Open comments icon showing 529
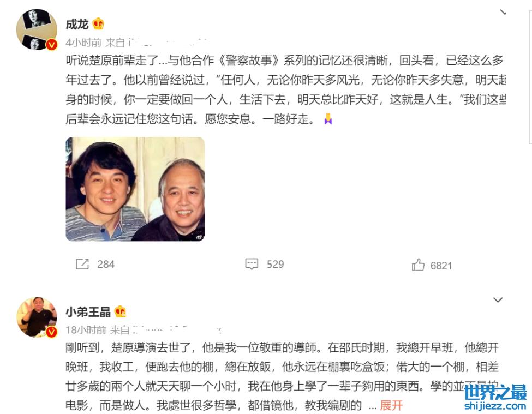532x414 pixels. tap(252, 264)
